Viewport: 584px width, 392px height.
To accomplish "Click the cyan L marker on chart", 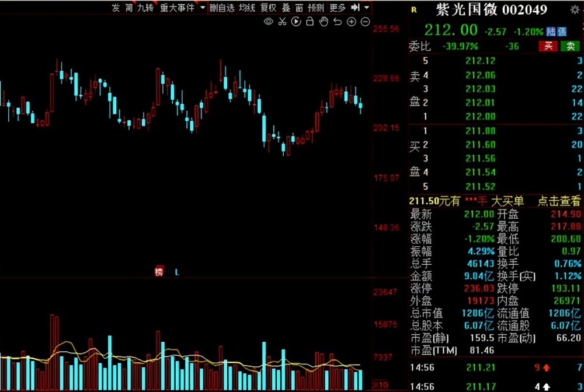I will pos(178,272).
